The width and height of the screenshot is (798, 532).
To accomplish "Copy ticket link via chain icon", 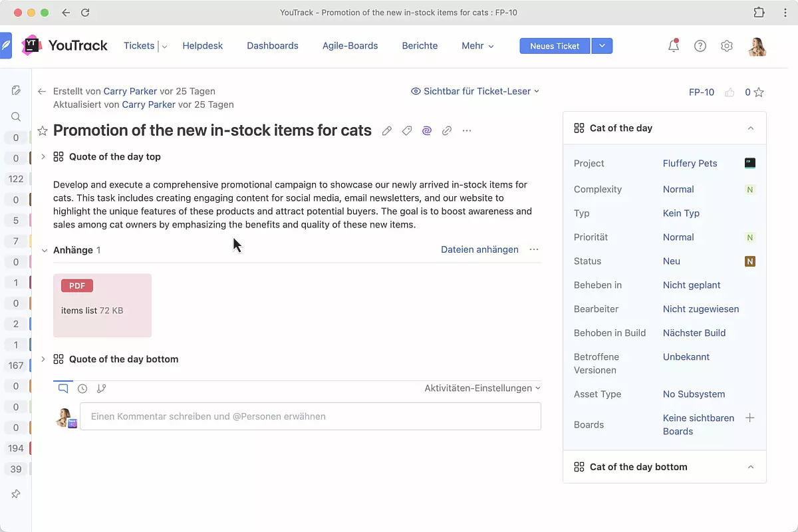I will pyautogui.click(x=447, y=131).
